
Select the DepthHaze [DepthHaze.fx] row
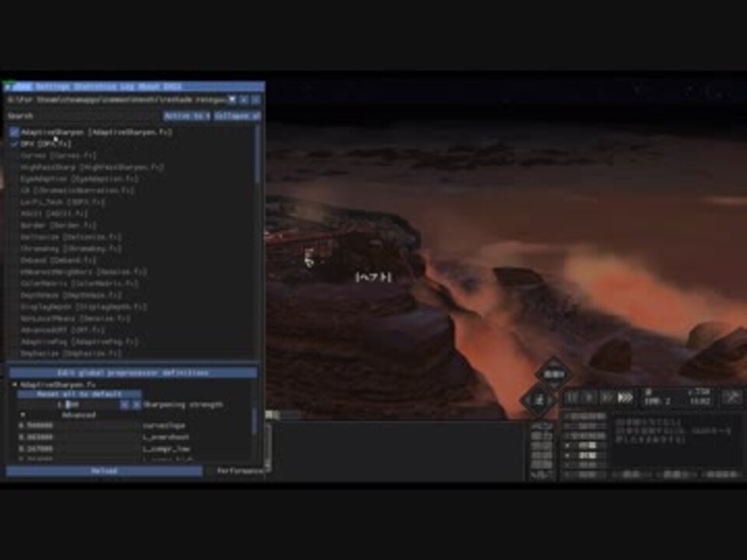click(x=71, y=296)
